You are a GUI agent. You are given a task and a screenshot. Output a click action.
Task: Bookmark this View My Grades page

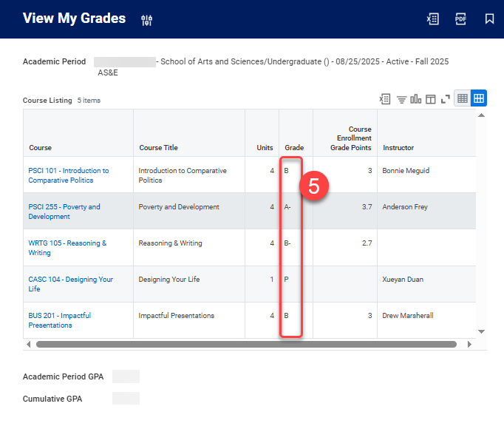click(x=489, y=19)
